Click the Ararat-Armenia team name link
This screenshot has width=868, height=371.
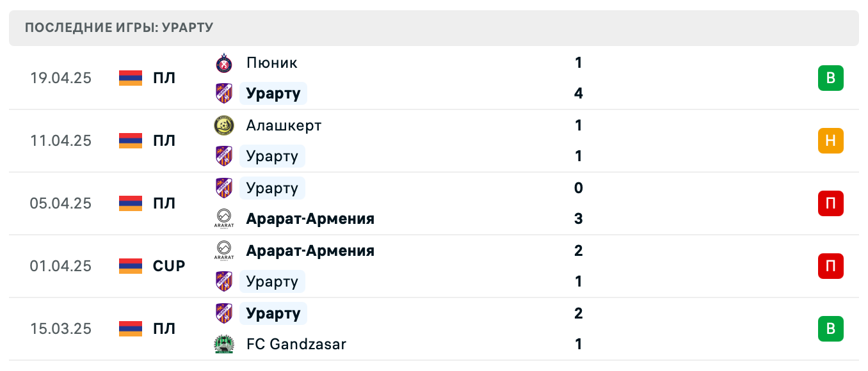(310, 218)
